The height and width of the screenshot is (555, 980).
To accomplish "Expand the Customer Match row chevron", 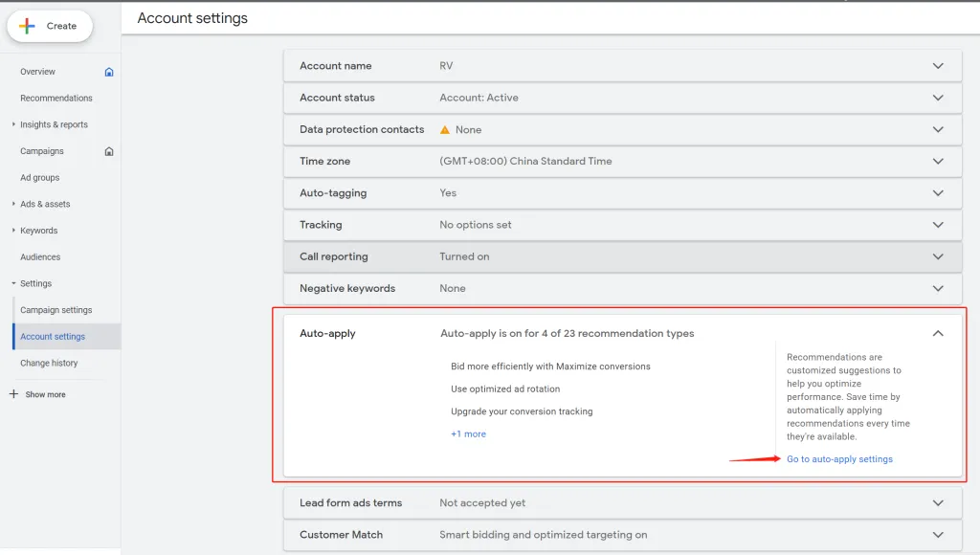I will tap(938, 535).
